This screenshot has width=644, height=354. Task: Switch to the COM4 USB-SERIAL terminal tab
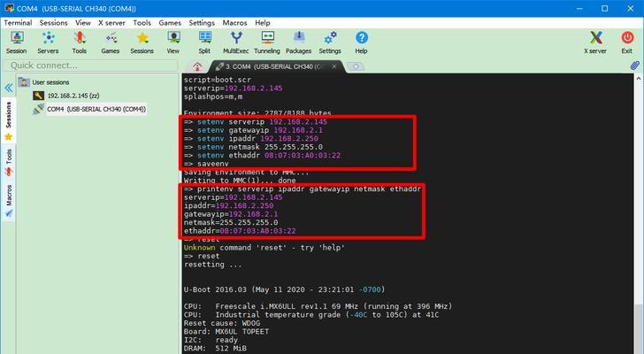[x=273, y=66]
